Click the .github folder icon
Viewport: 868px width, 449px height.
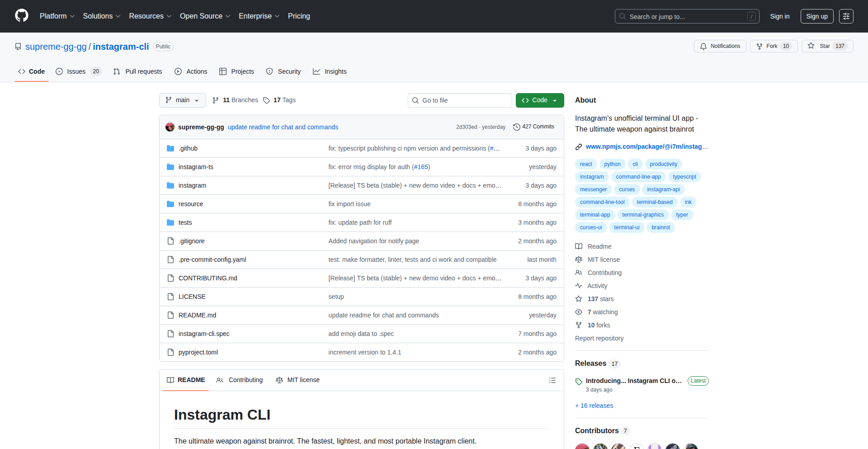[170, 148]
